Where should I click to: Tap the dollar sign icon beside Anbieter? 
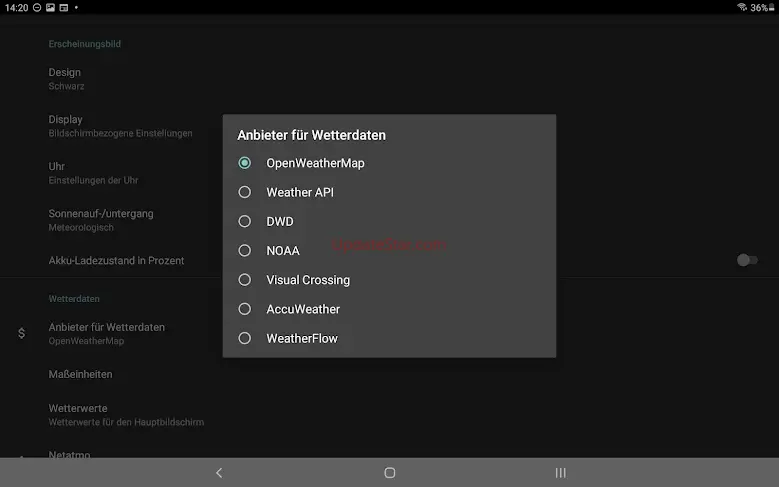[x=22, y=333]
